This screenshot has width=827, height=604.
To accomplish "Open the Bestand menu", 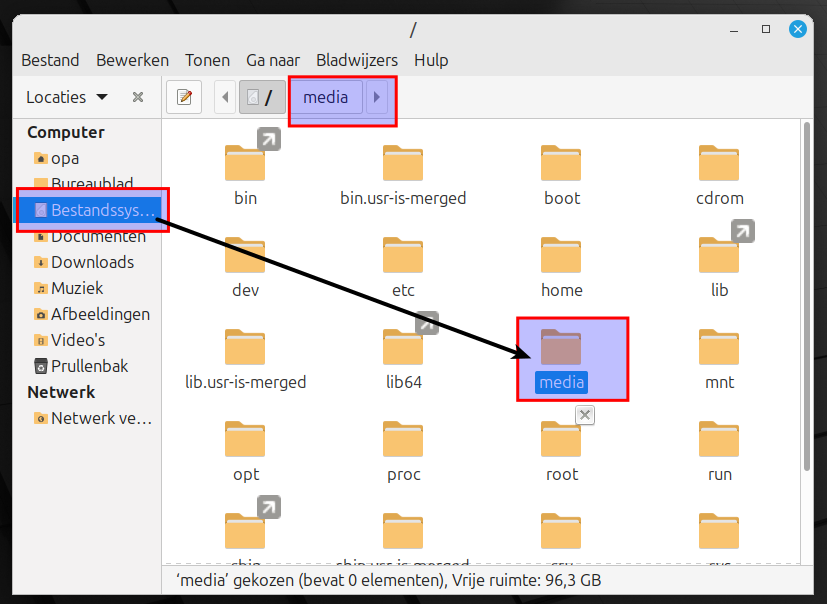I will [x=50, y=60].
